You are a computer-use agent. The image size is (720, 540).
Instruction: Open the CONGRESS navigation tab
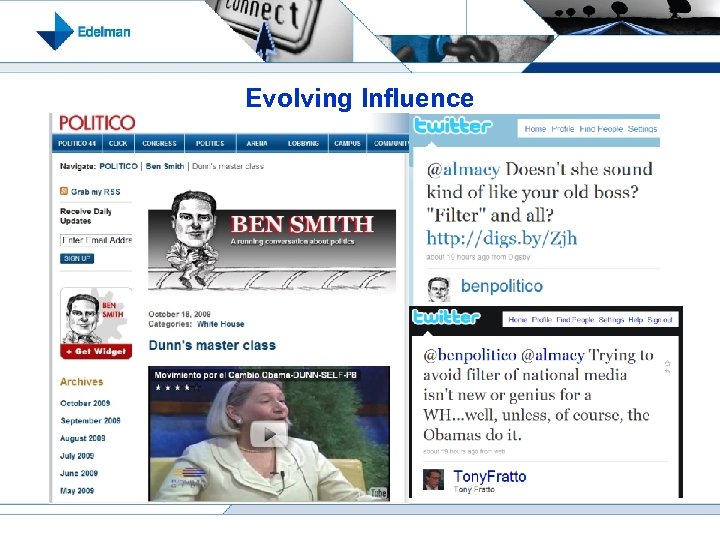point(159,143)
